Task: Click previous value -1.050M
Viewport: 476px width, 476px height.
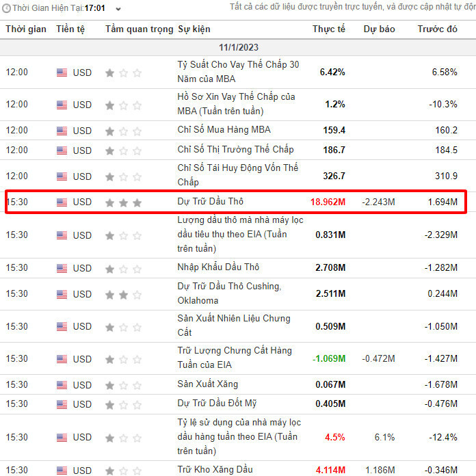Action: click(x=441, y=326)
